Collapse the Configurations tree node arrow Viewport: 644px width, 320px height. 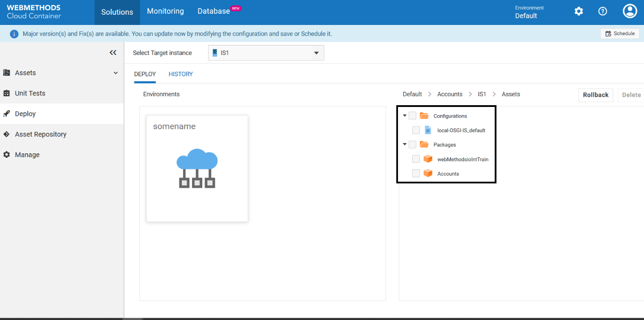(405, 116)
